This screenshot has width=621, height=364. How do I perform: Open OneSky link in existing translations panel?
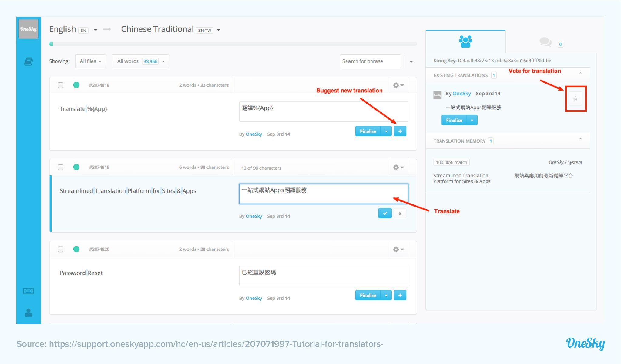tap(462, 94)
